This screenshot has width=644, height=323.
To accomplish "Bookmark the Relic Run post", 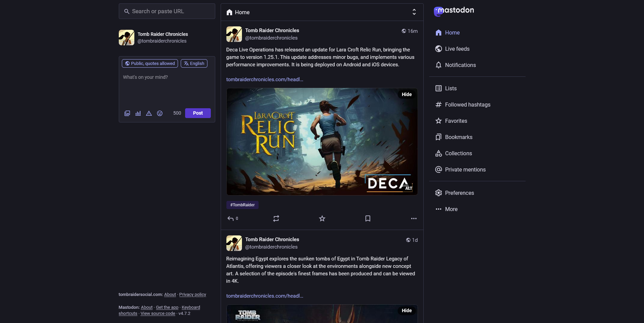I will click(368, 218).
